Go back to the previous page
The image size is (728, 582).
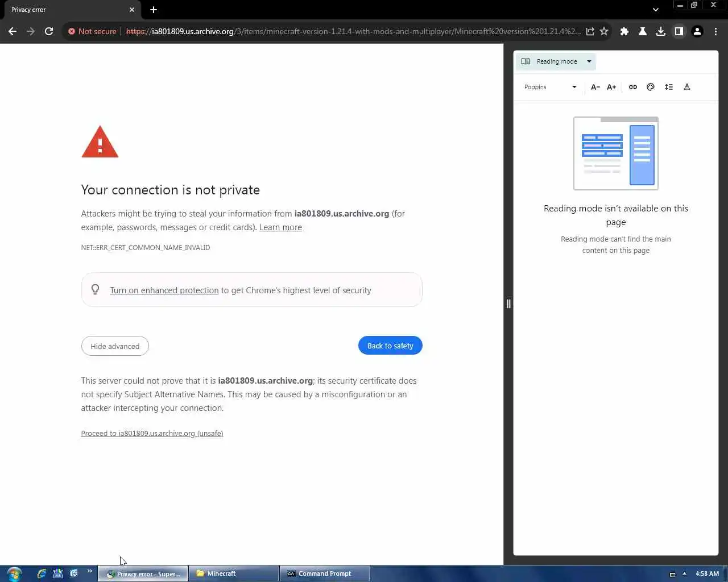click(x=13, y=31)
